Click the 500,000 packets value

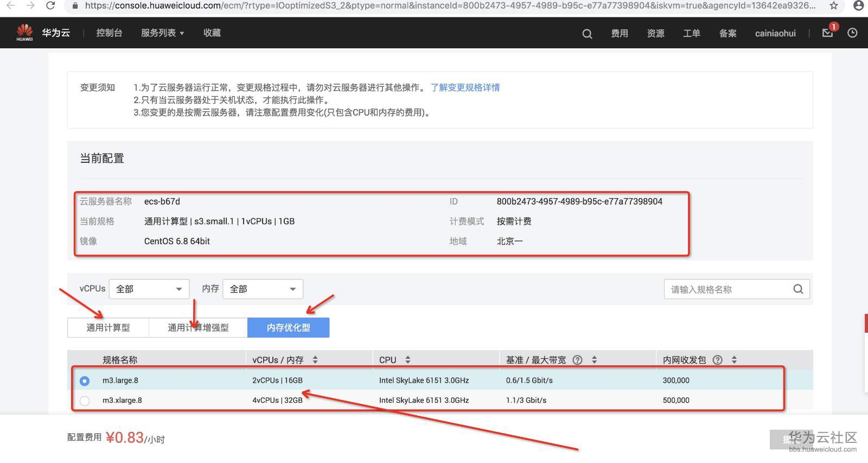pyautogui.click(x=676, y=401)
